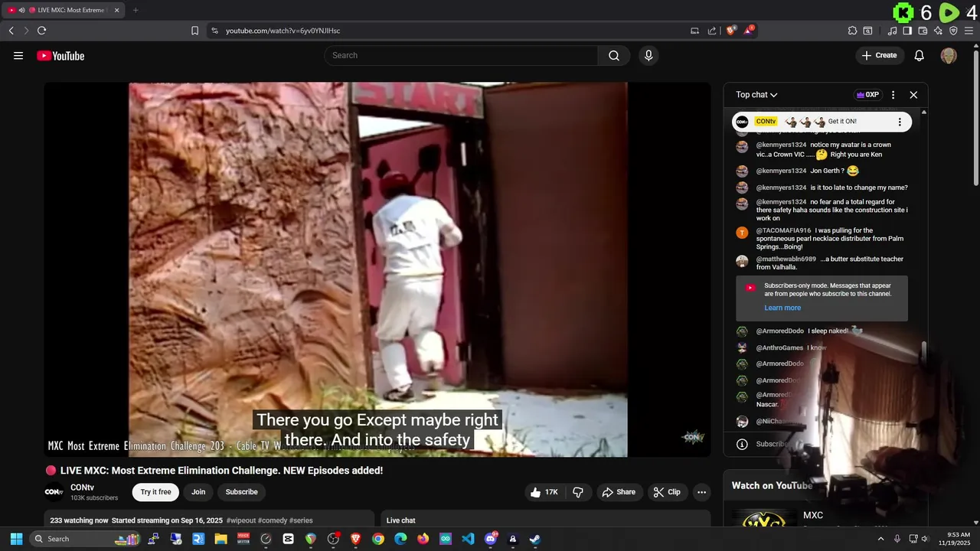Image resolution: width=980 pixels, height=551 pixels.
Task: Open live chat options three-dot menu
Action: tap(893, 95)
